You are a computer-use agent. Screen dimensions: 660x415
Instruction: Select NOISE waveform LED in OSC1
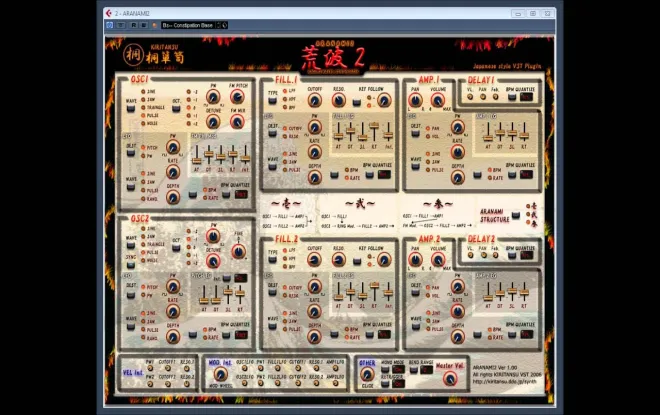click(x=143, y=123)
